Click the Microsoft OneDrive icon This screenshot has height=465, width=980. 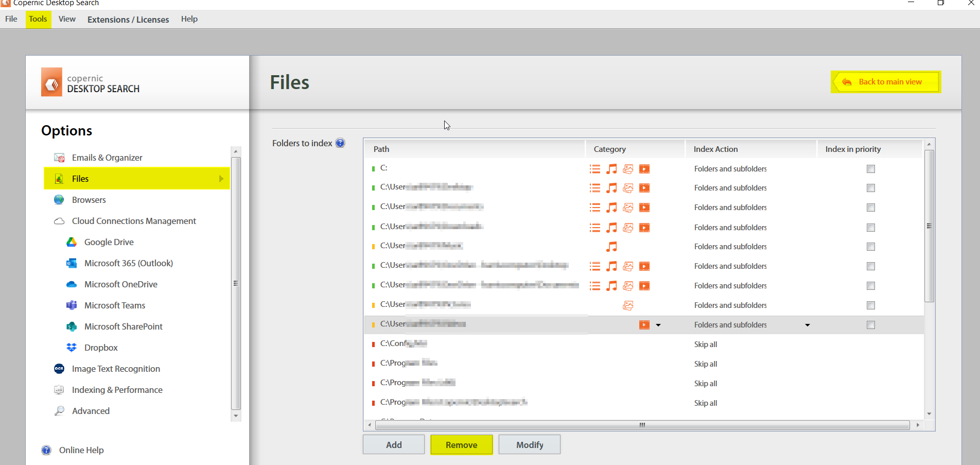(x=72, y=284)
